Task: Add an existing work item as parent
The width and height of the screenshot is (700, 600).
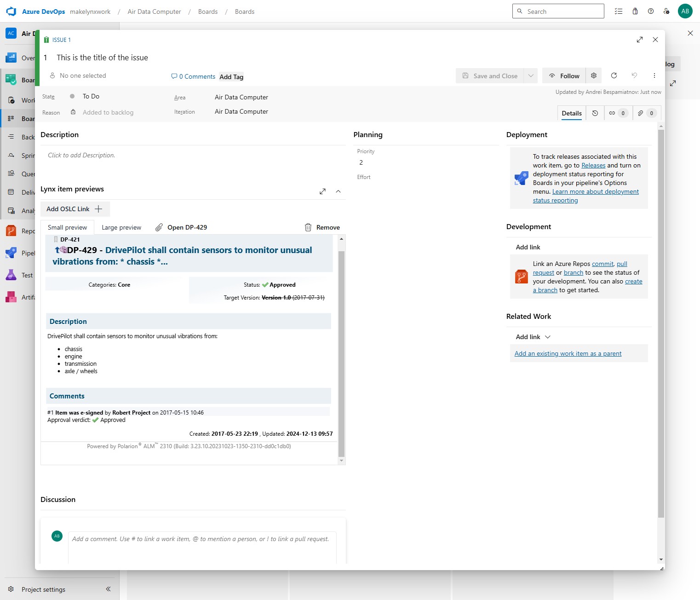Action: [568, 353]
